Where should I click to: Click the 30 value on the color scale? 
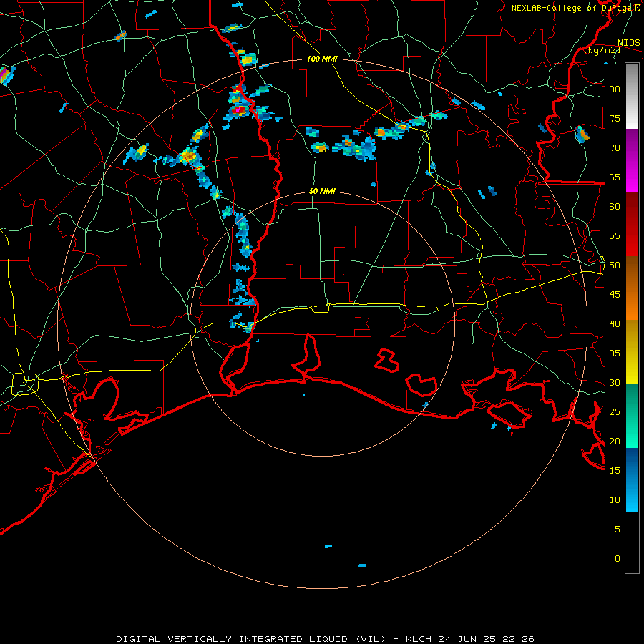[x=615, y=383]
